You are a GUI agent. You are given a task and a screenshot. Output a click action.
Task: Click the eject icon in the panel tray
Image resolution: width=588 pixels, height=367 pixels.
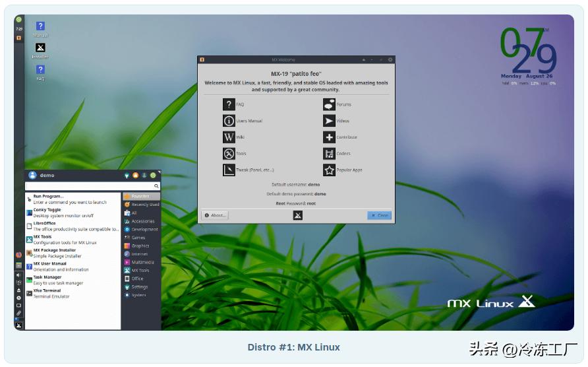click(18, 290)
